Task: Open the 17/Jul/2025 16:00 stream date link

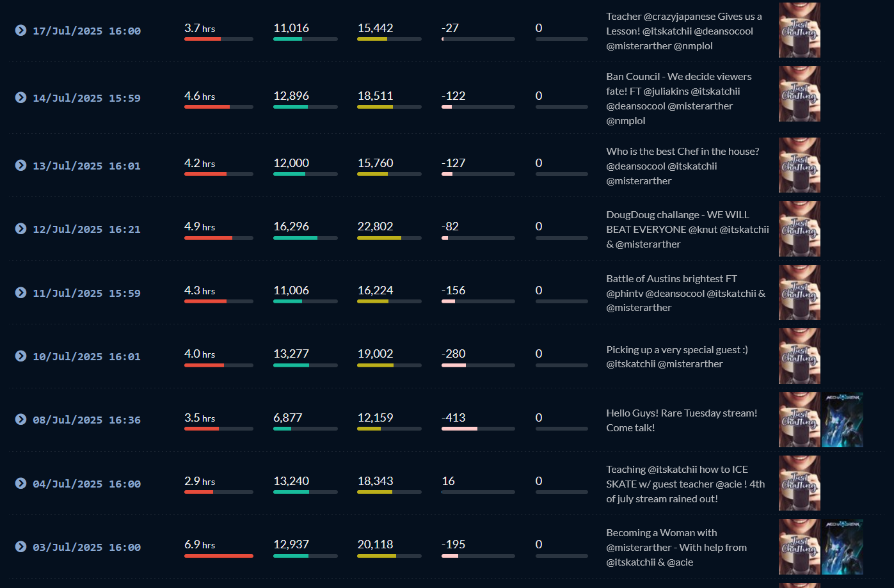Action: [86, 31]
